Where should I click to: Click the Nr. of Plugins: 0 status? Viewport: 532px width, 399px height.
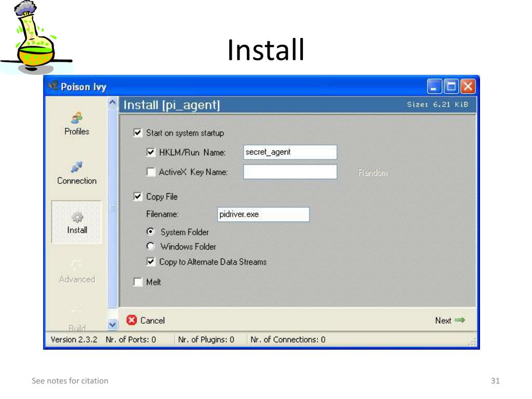(x=206, y=340)
